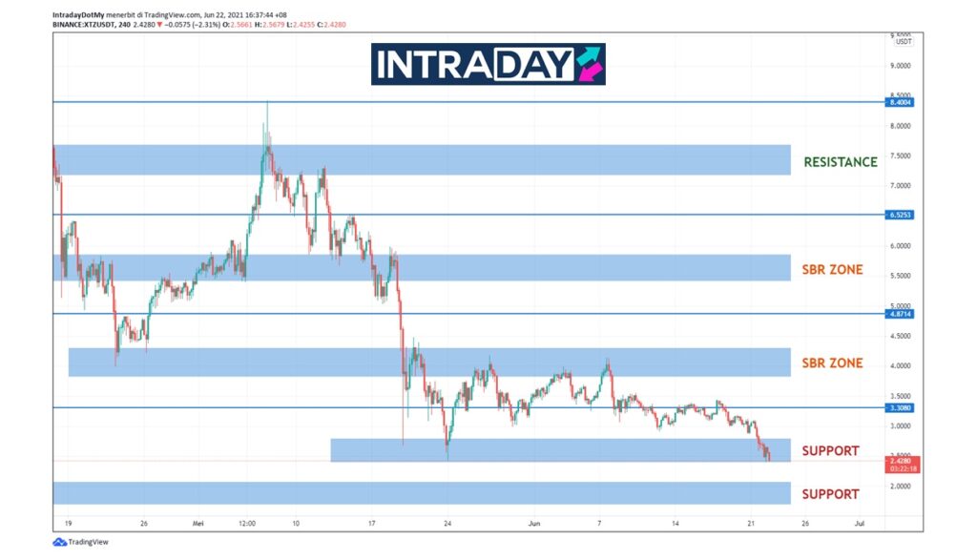
Task: Click the upper SBR ZONE label
Action: pos(832,270)
